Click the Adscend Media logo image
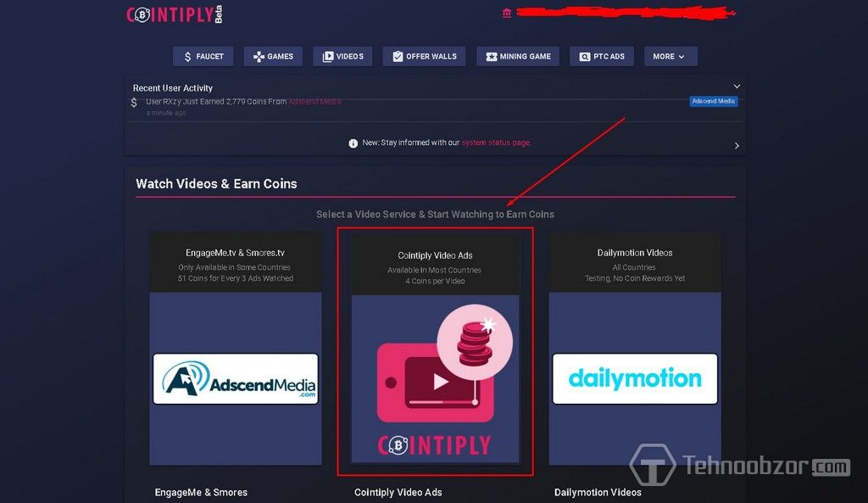 236,378
